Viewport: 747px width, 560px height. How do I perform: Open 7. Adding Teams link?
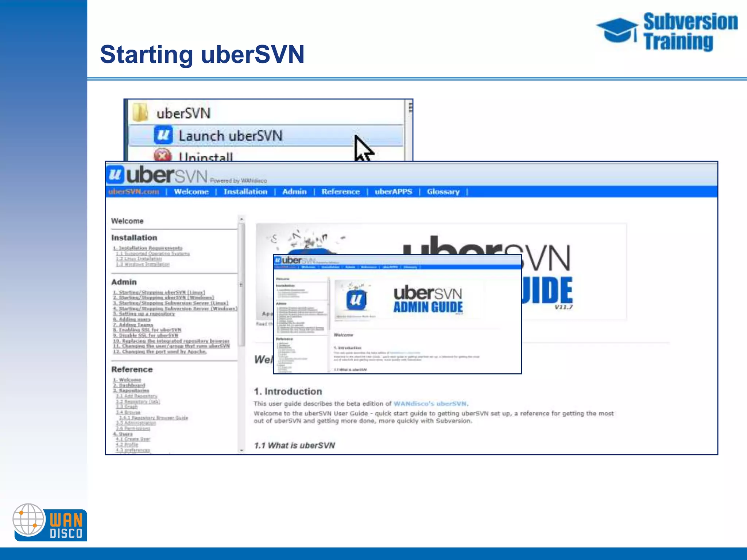(x=133, y=324)
